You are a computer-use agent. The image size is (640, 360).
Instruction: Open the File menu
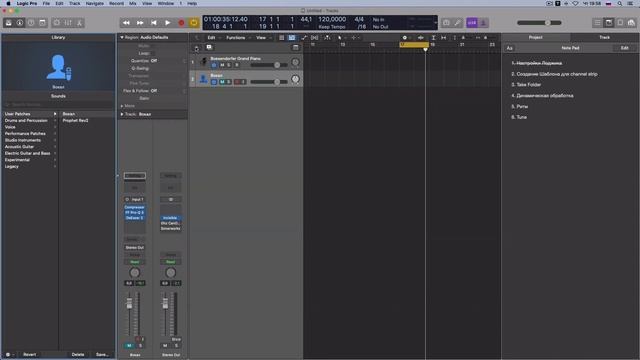point(47,3)
